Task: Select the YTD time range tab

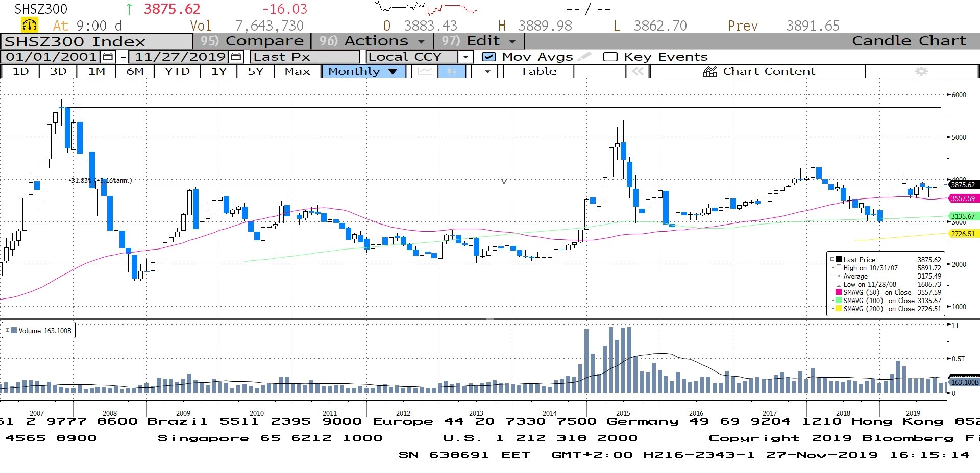Action: 177,71
